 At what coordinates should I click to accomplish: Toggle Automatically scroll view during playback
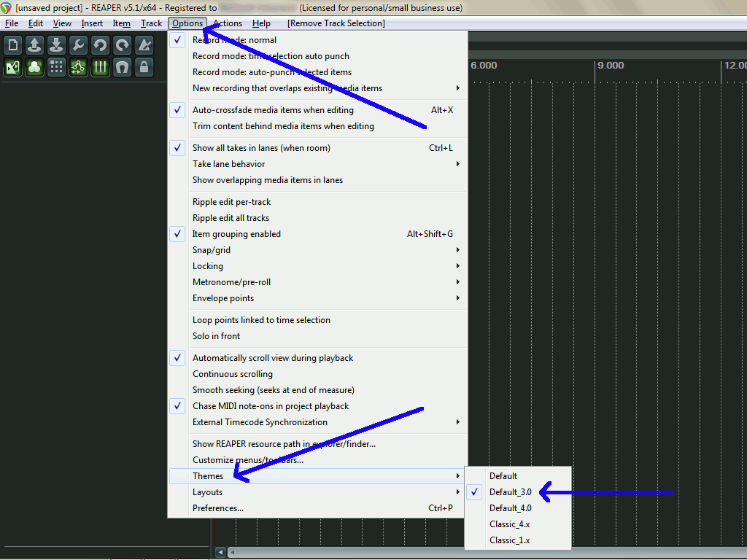point(317,358)
